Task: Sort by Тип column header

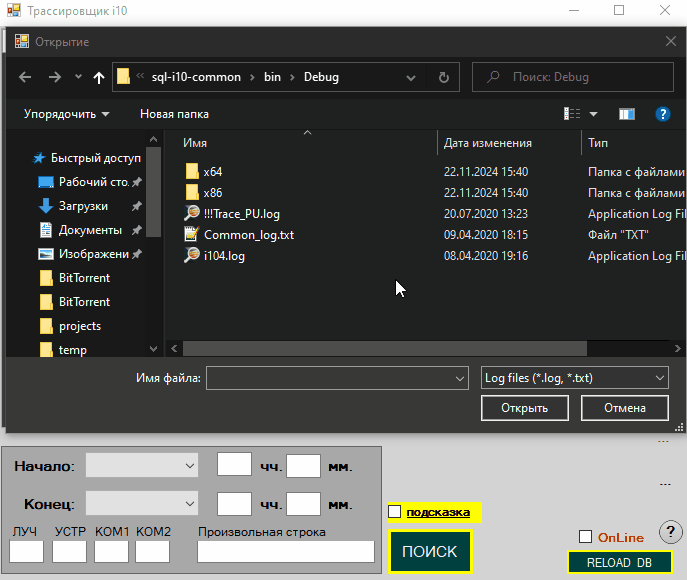Action: click(598, 143)
